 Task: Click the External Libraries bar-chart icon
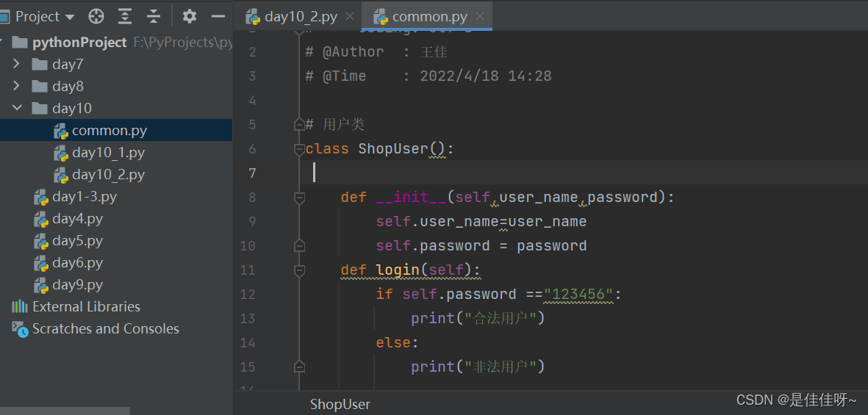click(19, 306)
